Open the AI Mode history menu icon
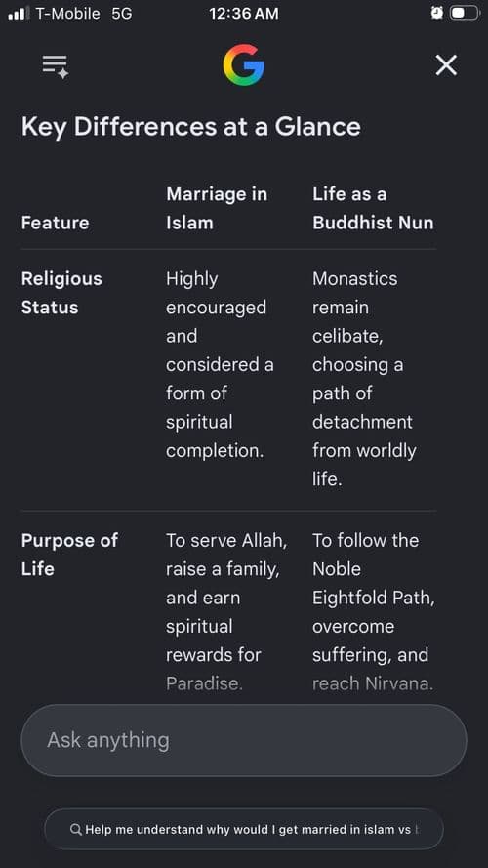 point(56,66)
